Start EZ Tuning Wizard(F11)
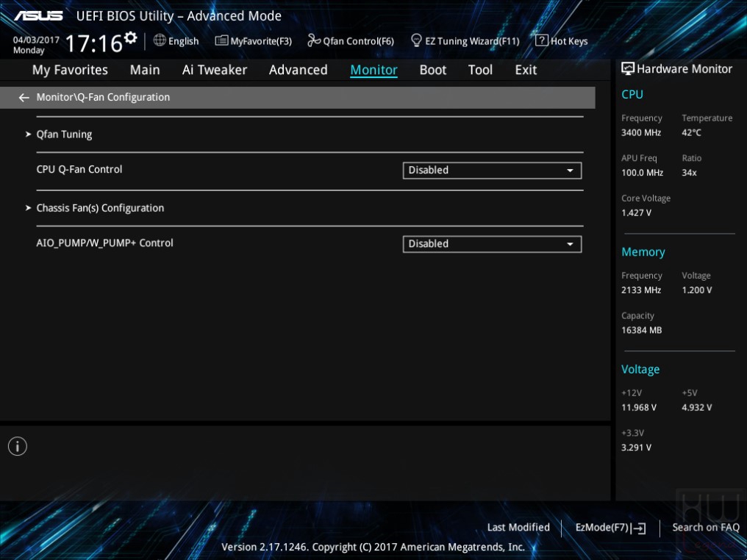The width and height of the screenshot is (747, 560). [x=465, y=41]
